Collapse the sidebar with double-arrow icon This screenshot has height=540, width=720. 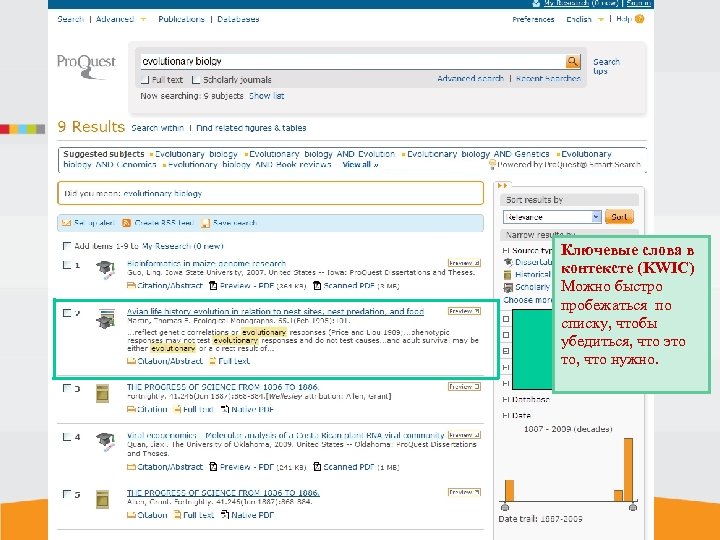click(x=502, y=186)
